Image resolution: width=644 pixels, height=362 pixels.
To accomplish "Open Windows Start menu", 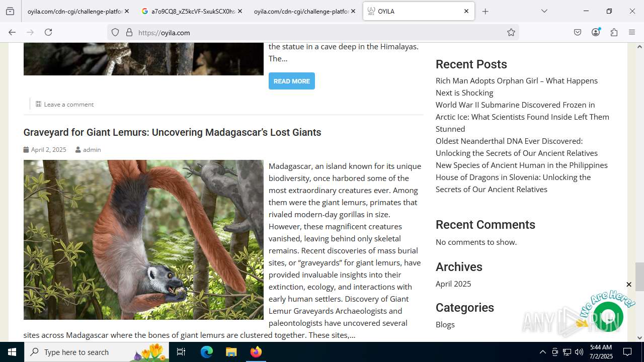I will (x=12, y=352).
